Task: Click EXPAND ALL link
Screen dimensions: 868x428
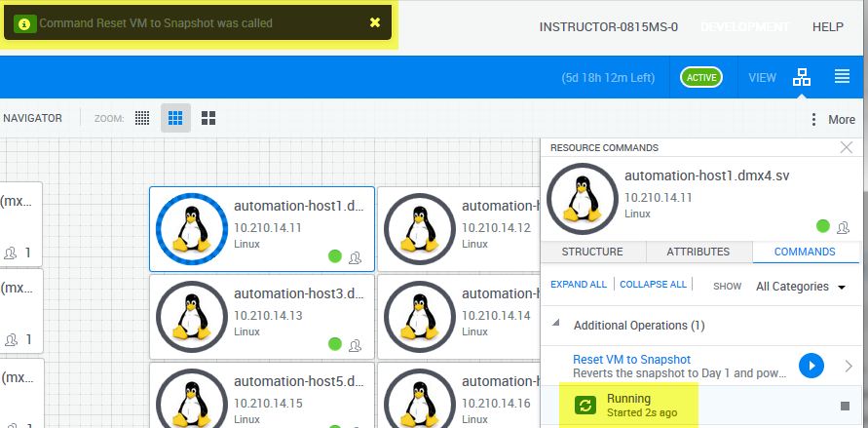Action: [x=579, y=284]
